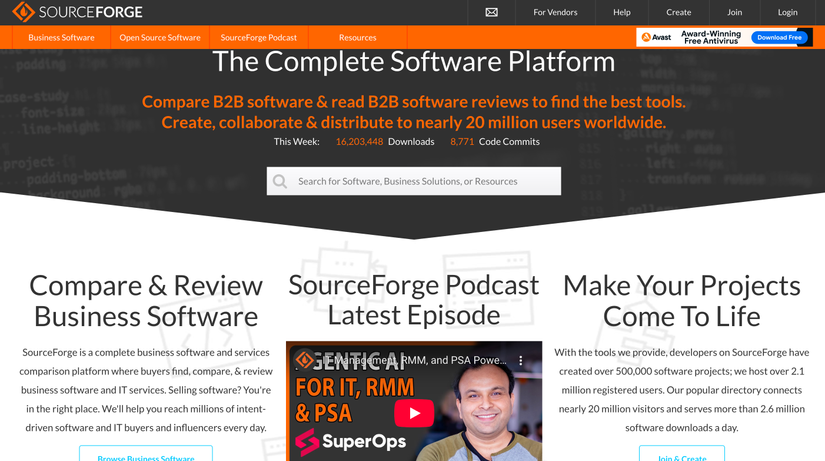Click Join in the top bar
This screenshot has height=461, width=825.
point(735,12)
